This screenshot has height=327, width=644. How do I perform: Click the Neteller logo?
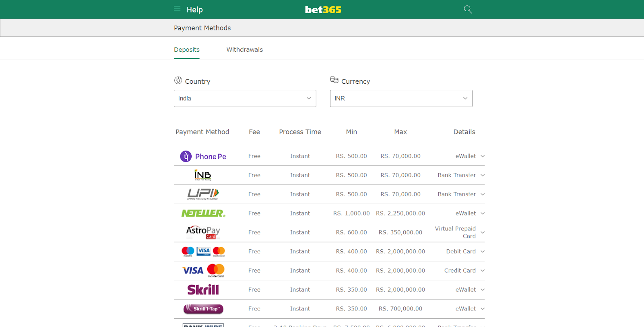tap(203, 213)
